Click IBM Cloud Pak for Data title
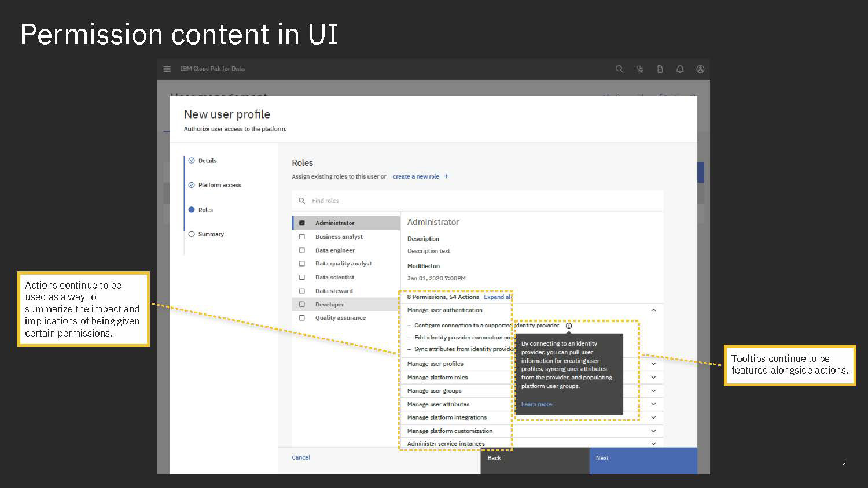The height and width of the screenshot is (488, 868). pos(212,69)
